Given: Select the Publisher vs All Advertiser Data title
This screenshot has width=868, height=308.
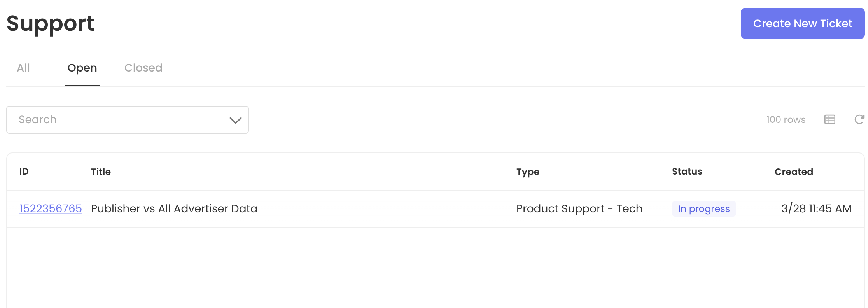Looking at the screenshot, I should (x=174, y=209).
